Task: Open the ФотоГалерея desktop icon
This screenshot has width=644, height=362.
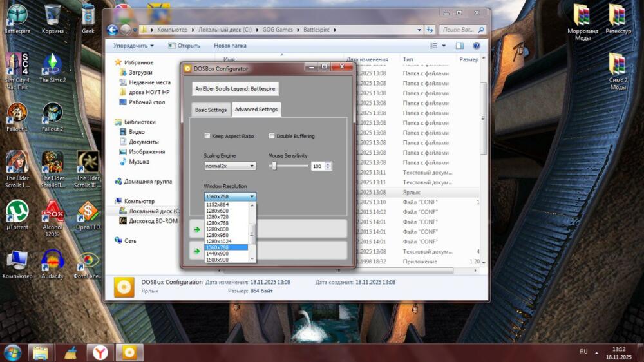Action: [x=87, y=264]
